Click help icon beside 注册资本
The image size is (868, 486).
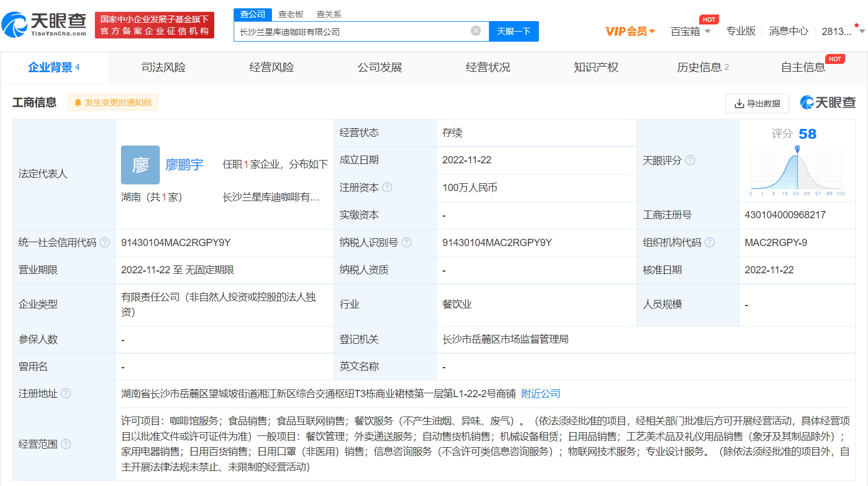pos(387,188)
